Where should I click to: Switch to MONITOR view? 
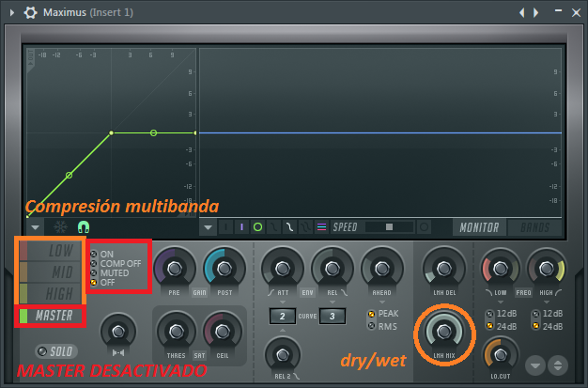click(x=479, y=227)
